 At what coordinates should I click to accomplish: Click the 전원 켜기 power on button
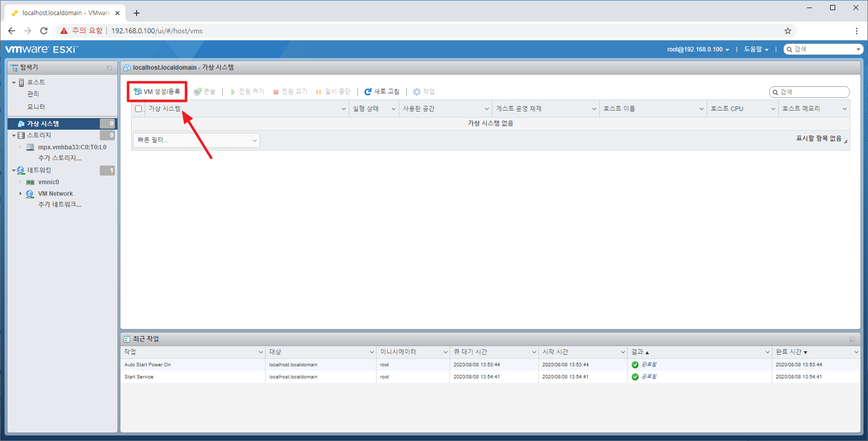tap(247, 91)
